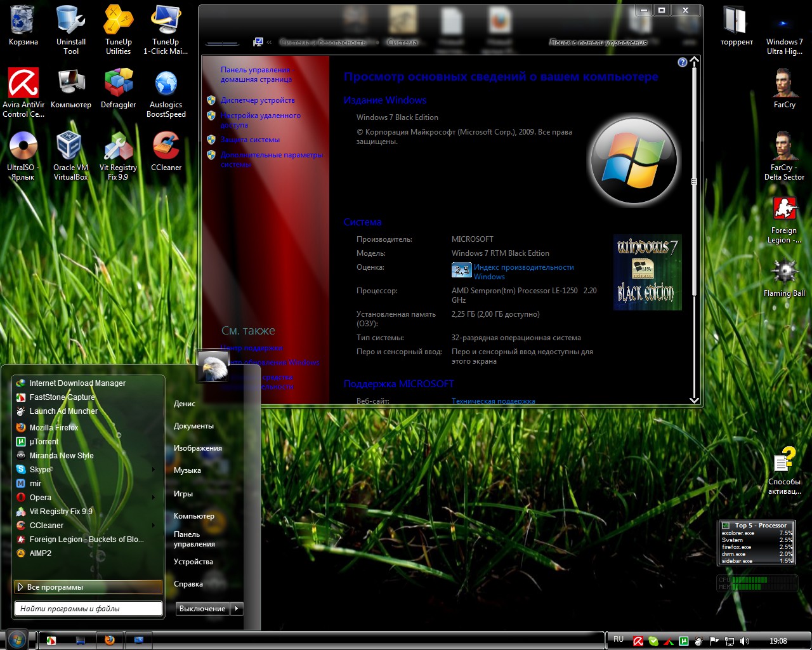This screenshot has height=650, width=812.
Task: Click the System window scroll down arrow
Action: pos(694,400)
